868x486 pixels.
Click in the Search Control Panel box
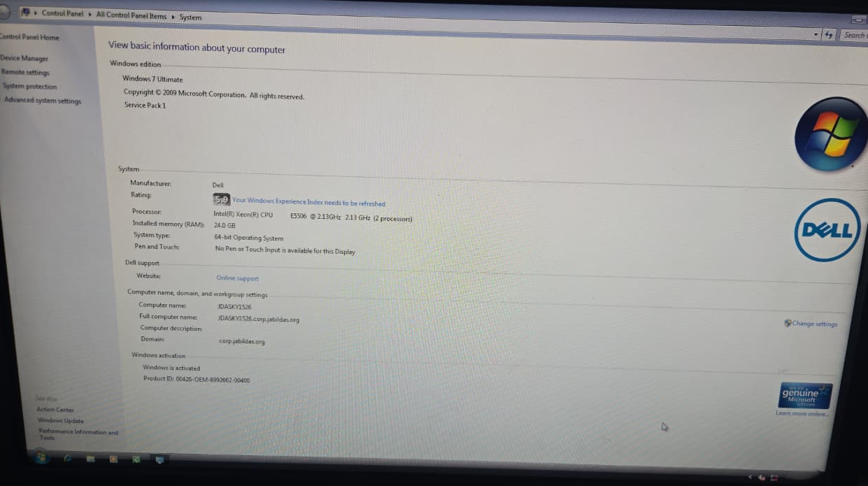854,35
